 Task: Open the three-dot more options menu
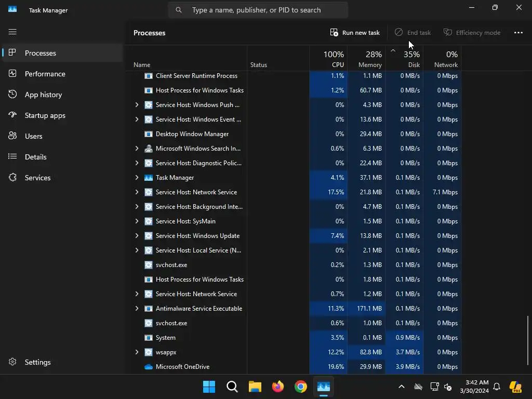518,33
